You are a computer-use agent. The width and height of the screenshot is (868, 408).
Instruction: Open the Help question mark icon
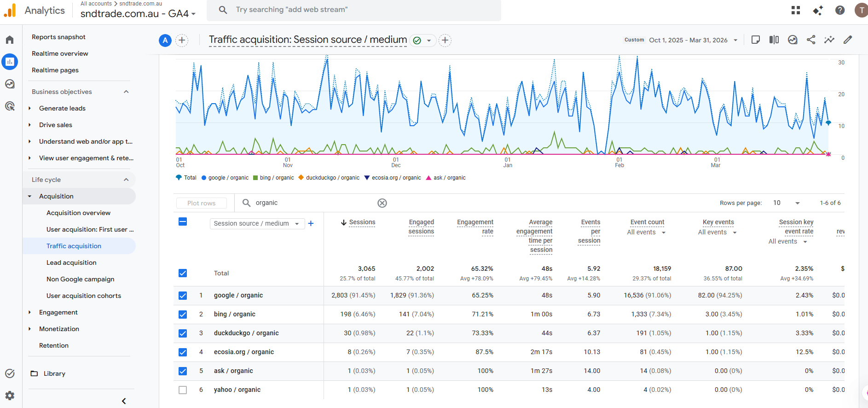[840, 10]
